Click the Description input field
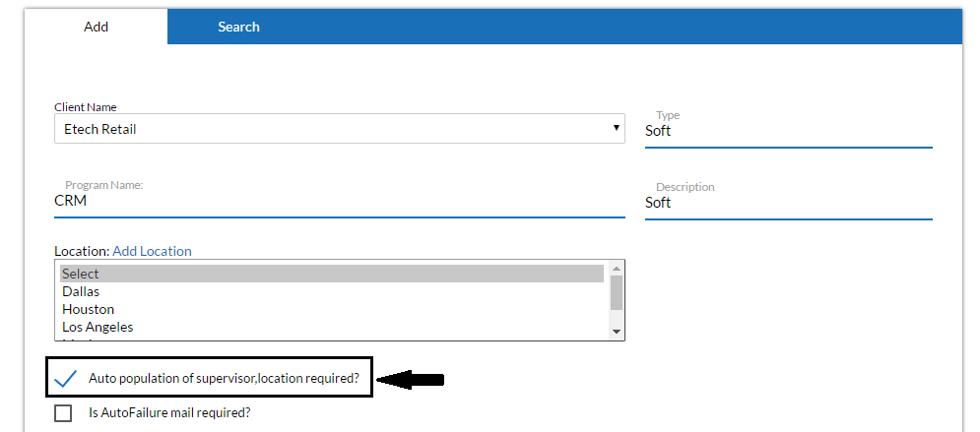Viewport: 980px width, 432px height. pyautogui.click(x=788, y=203)
